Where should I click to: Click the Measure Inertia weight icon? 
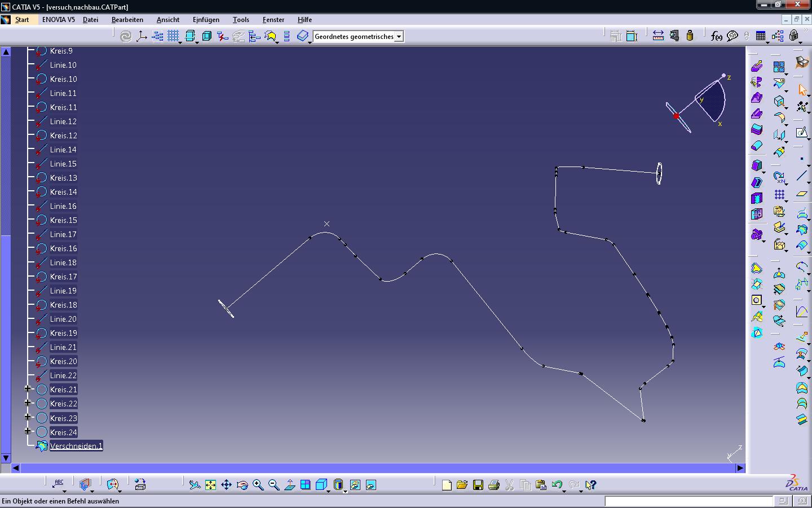point(690,36)
